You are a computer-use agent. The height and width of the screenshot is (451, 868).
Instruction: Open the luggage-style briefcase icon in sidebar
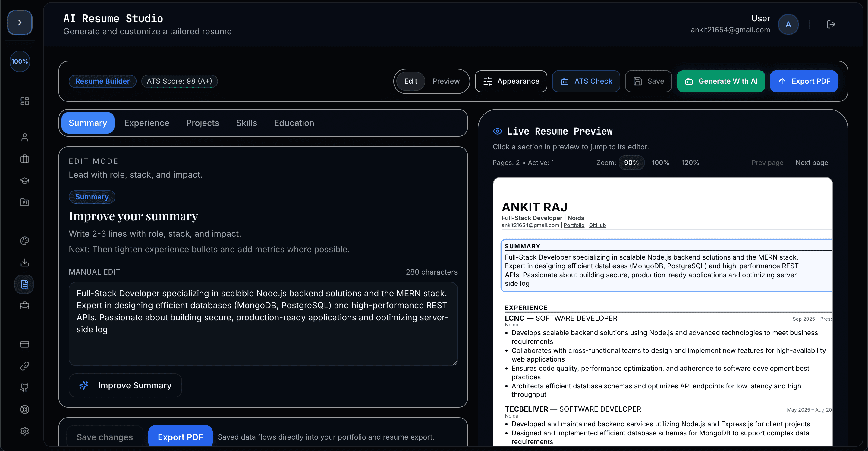25,159
